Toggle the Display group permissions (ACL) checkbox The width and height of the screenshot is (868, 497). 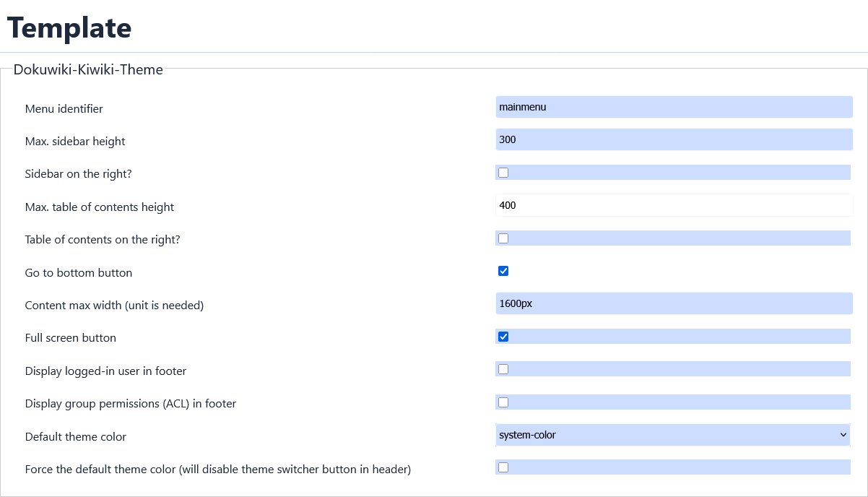[503, 402]
